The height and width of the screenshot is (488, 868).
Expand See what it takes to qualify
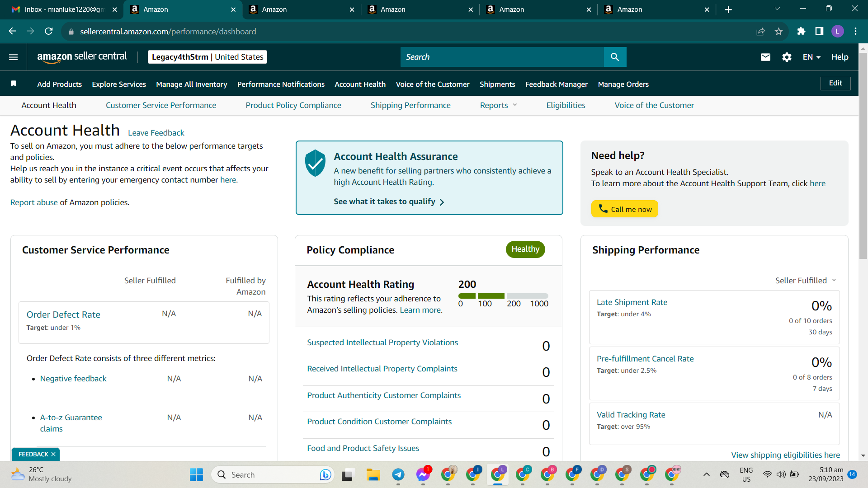pos(389,202)
